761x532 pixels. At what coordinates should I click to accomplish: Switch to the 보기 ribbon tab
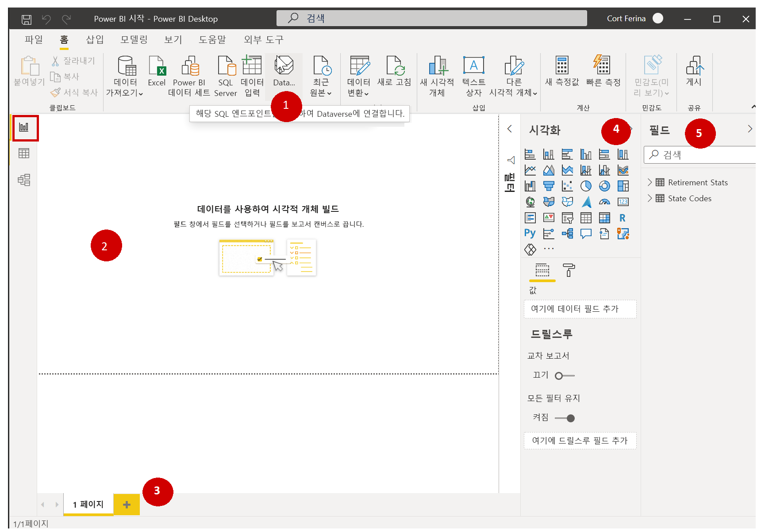click(x=173, y=39)
